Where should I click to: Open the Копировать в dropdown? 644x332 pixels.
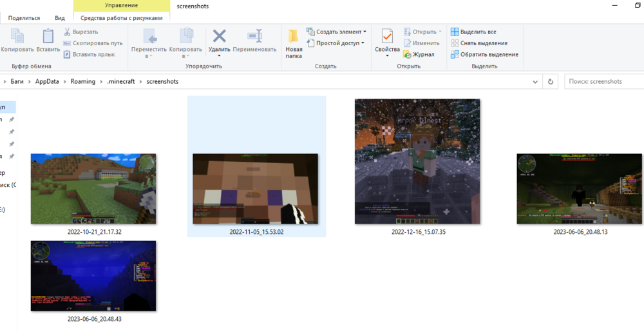pos(185,43)
